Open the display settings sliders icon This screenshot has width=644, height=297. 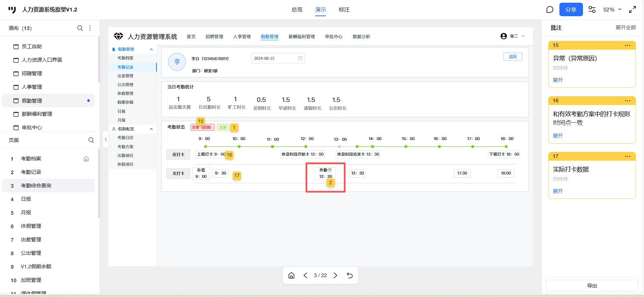point(592,9)
